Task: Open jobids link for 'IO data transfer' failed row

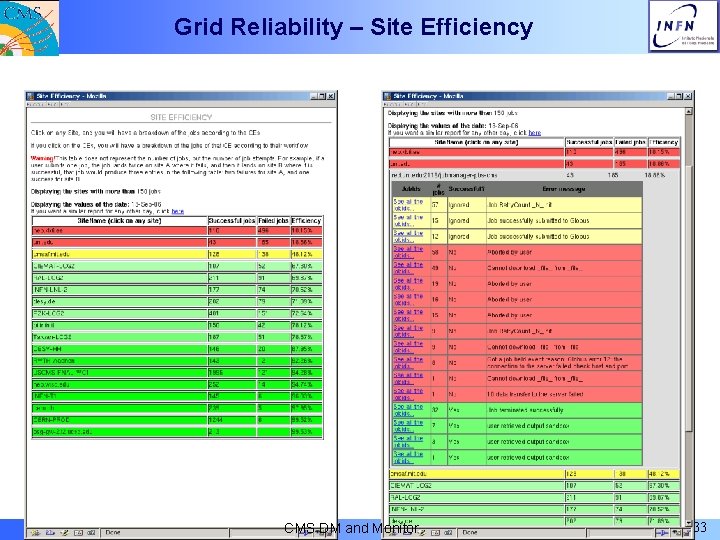Action: coord(408,394)
